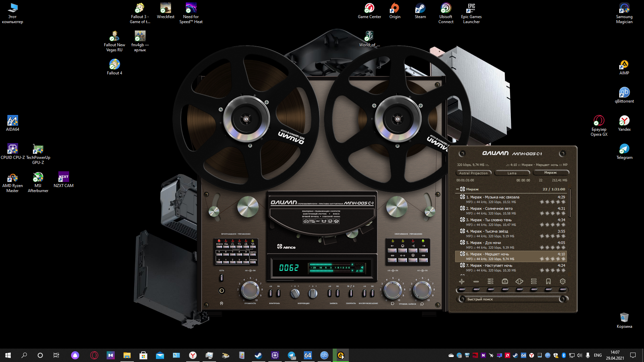644x362 pixels.
Task: Select the Fallout 4 desktop icon
Action: pyautogui.click(x=114, y=67)
